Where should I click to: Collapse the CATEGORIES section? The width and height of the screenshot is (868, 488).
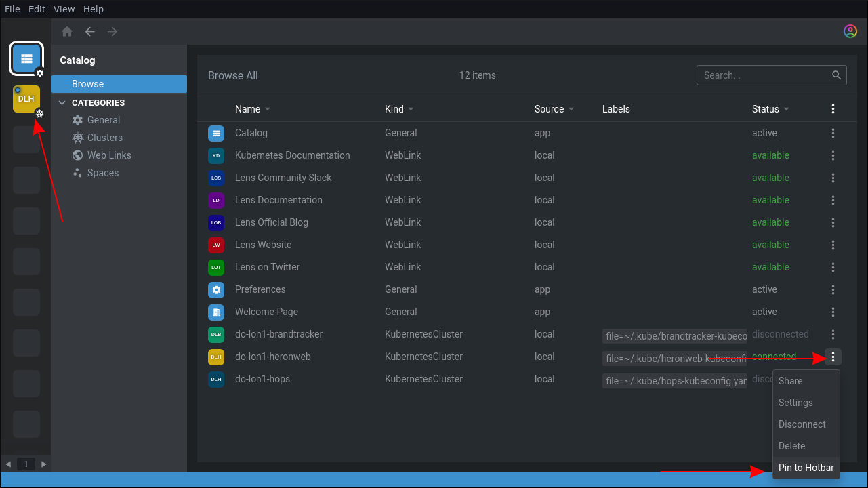tap(63, 103)
